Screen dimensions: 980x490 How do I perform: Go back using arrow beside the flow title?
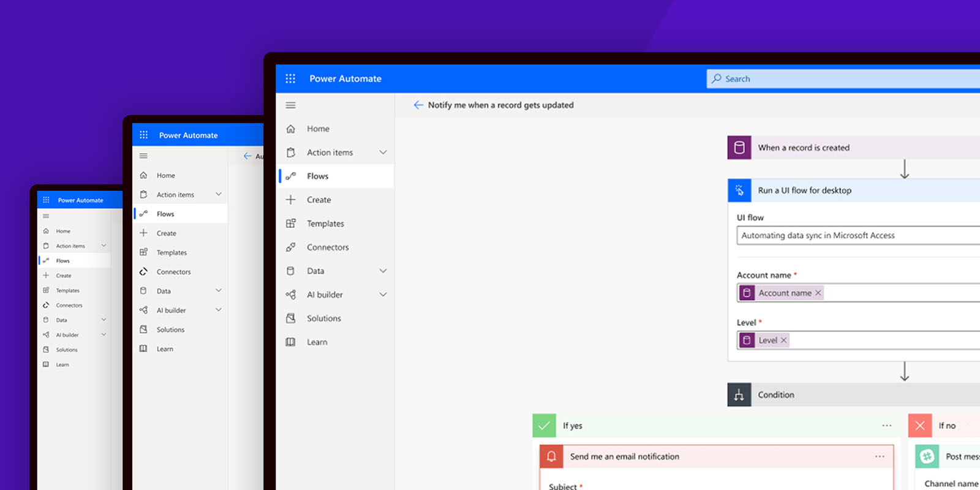[x=418, y=105]
